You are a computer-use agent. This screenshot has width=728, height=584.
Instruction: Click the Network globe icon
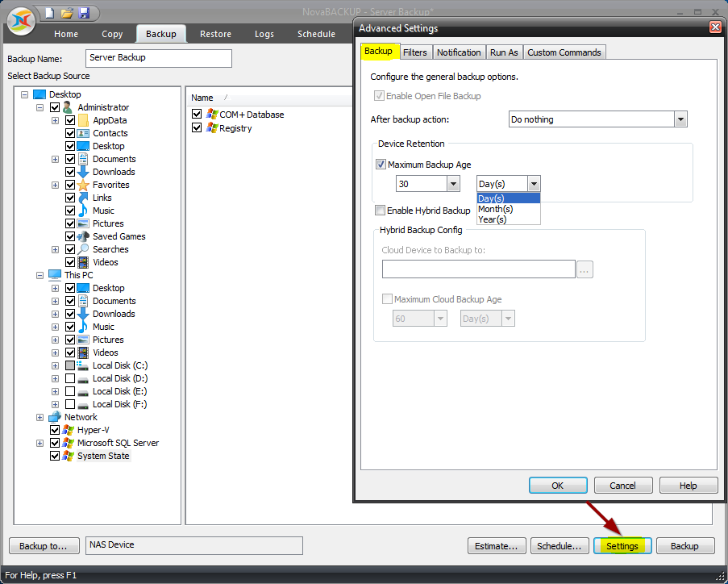click(x=55, y=417)
